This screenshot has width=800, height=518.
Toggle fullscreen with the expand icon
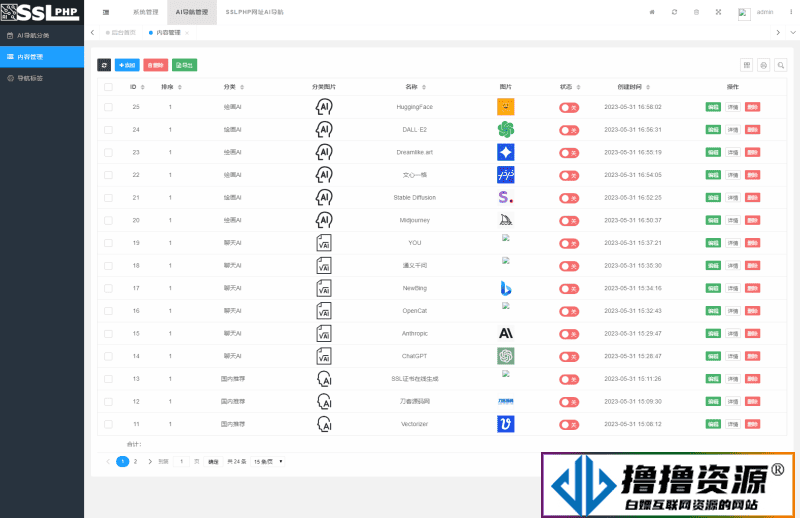[x=718, y=12]
